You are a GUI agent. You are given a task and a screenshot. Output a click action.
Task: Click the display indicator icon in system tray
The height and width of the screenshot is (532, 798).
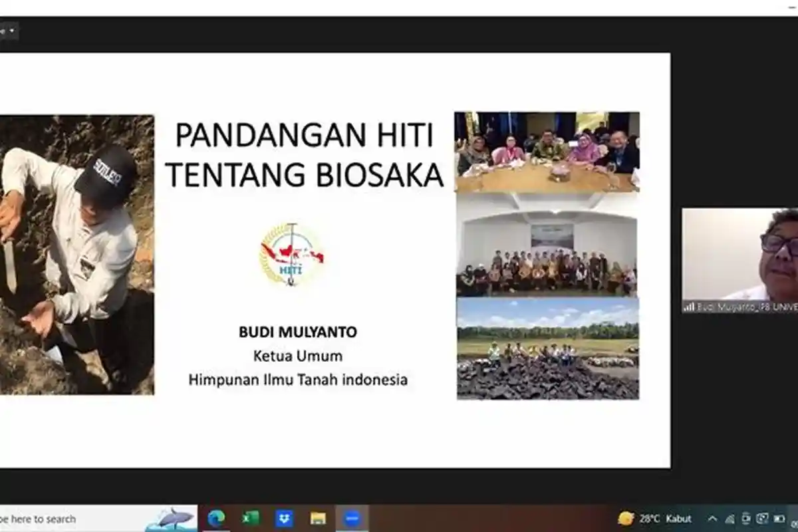[762, 519]
